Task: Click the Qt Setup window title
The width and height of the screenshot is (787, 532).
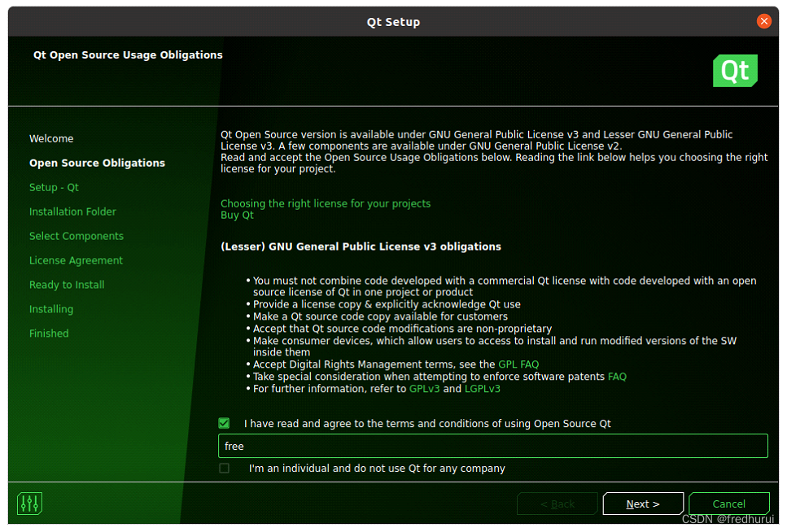Action: [393, 22]
